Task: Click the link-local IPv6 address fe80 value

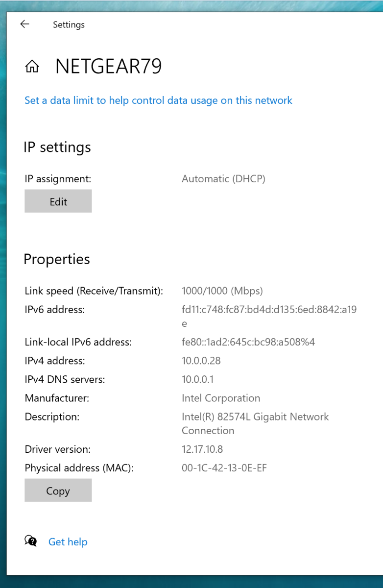Action: [x=248, y=342]
